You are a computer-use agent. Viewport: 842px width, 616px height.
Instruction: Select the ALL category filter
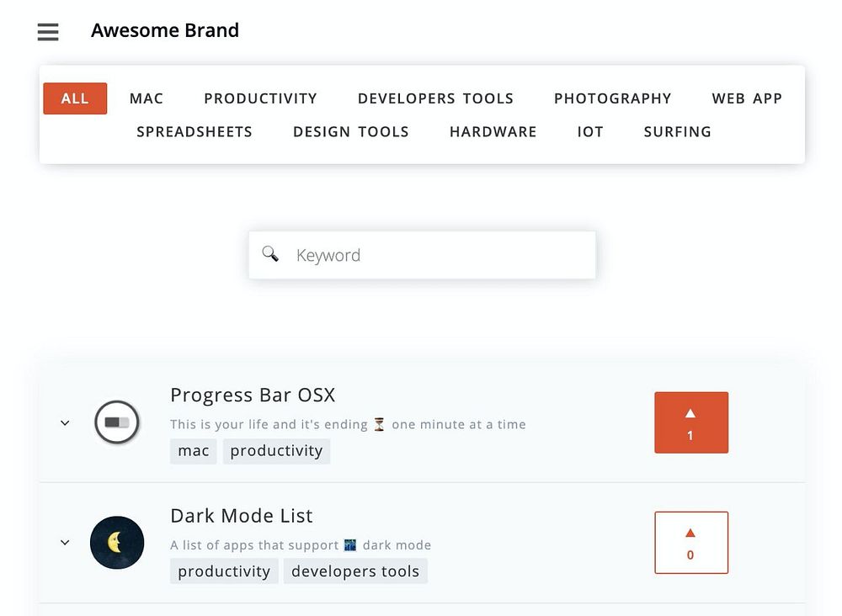75,98
